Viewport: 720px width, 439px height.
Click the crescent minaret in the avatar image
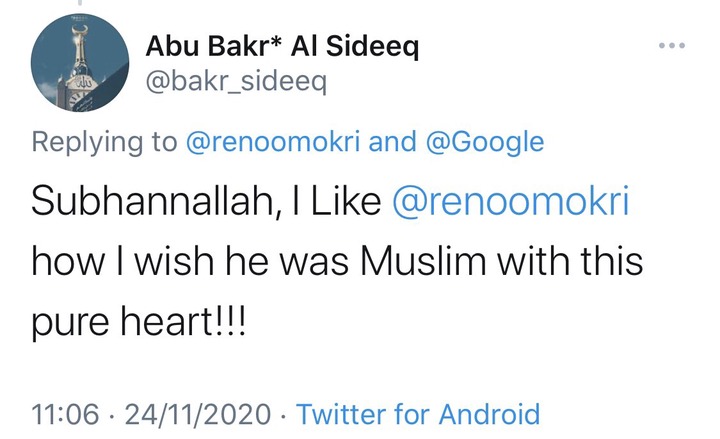[x=80, y=48]
